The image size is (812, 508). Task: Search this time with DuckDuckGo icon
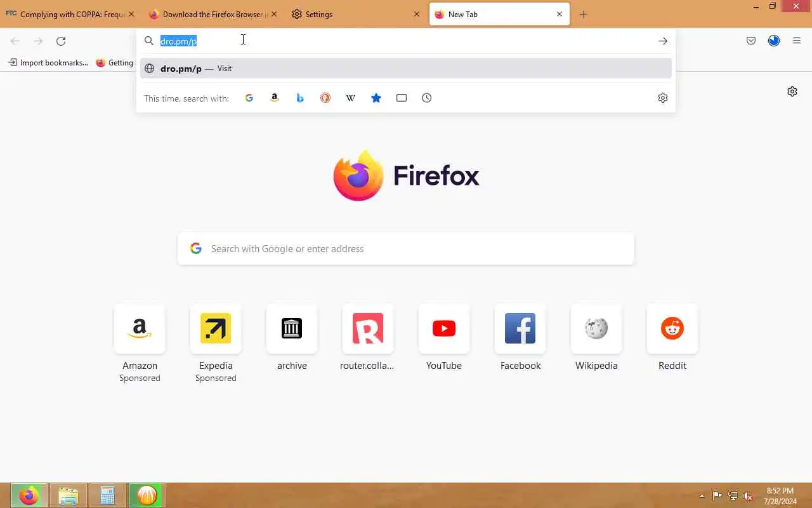[325, 98]
